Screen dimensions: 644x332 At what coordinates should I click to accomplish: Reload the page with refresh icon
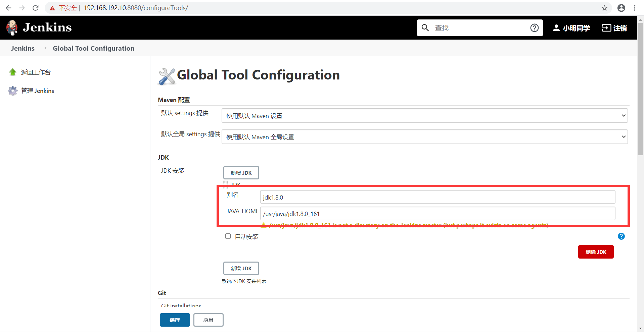tap(36, 8)
